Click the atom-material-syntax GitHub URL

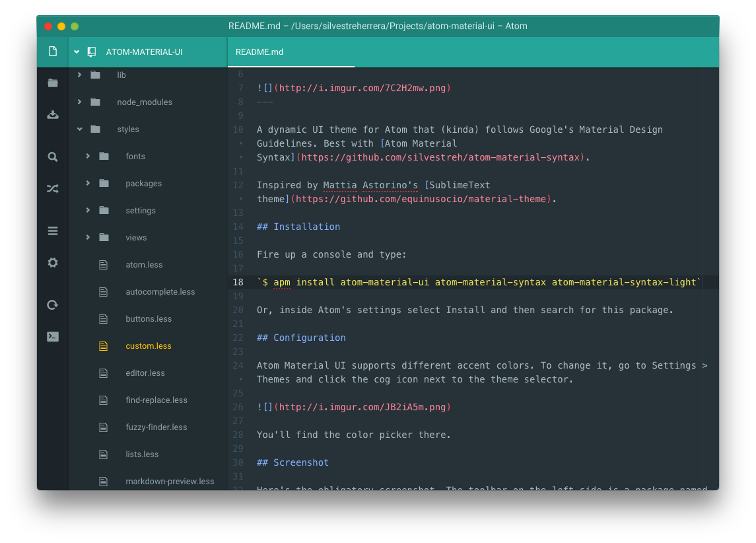click(440, 157)
